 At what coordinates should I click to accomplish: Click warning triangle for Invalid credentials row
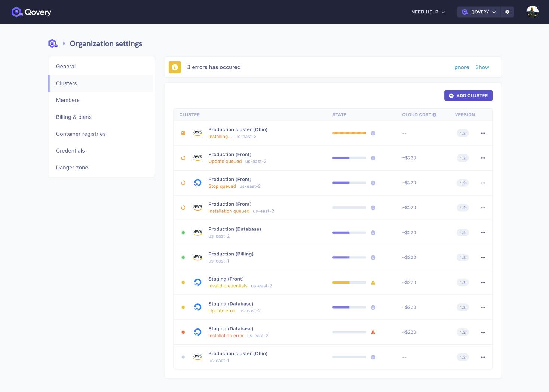373,282
